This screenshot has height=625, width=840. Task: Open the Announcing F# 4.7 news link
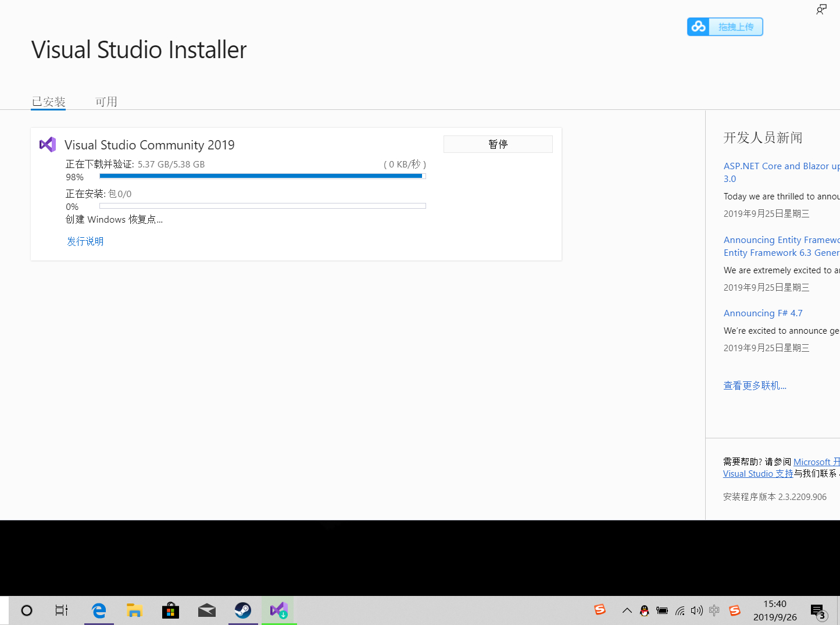point(763,313)
